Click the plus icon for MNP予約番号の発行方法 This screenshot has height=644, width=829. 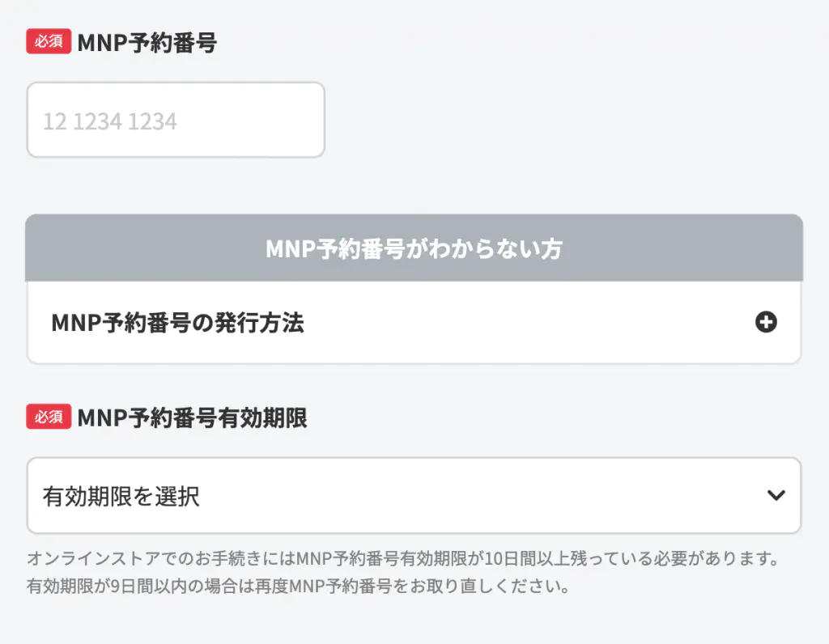point(766,323)
